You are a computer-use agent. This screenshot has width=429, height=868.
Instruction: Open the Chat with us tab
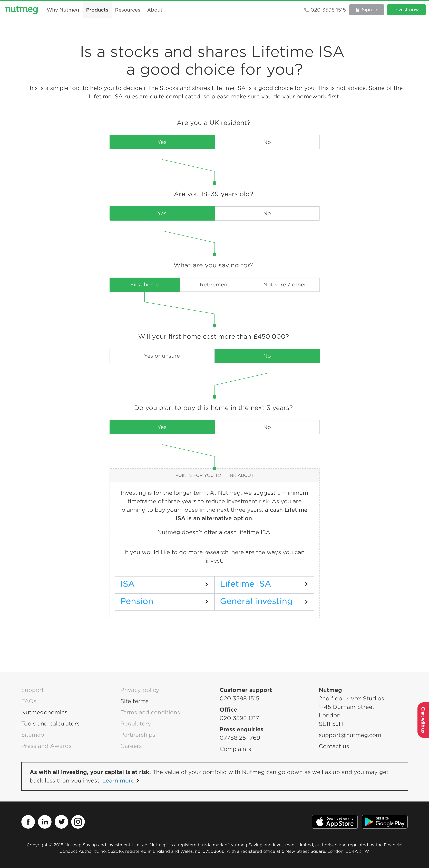423,720
